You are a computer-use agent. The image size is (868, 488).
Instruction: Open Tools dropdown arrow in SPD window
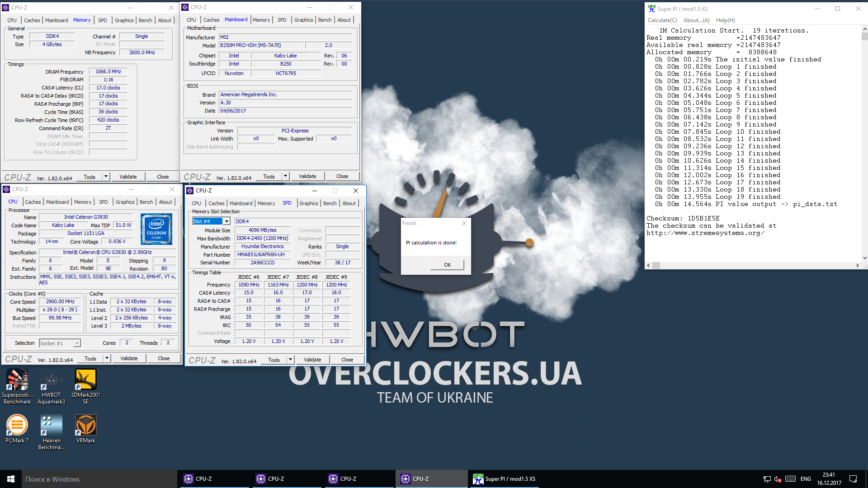click(290, 360)
